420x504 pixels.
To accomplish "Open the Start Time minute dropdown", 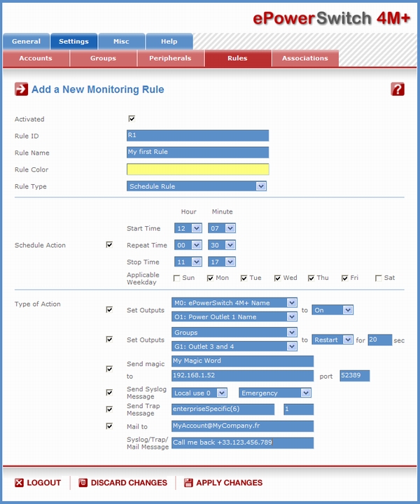I will (x=222, y=228).
